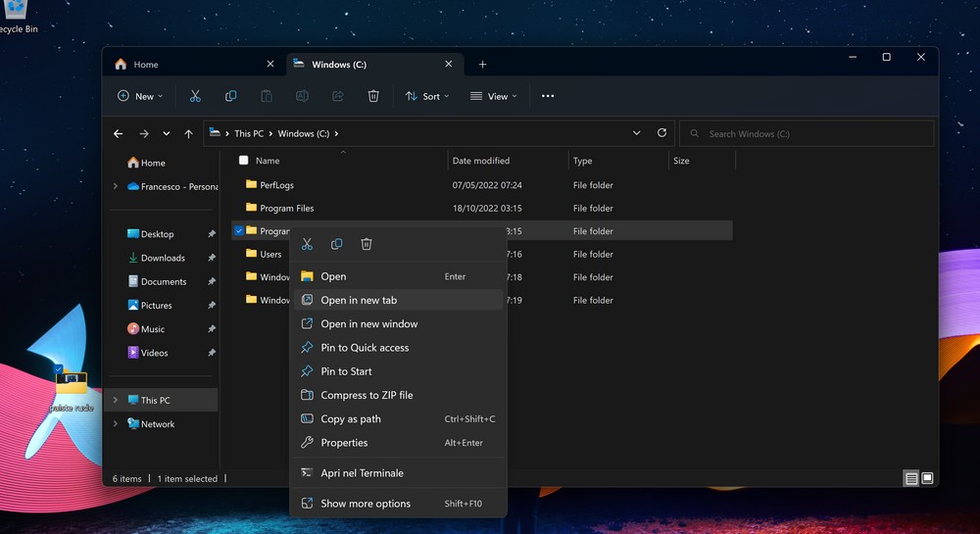Choose Apri nel Terminale
Screen dimensions: 980x534
tap(398, 473)
